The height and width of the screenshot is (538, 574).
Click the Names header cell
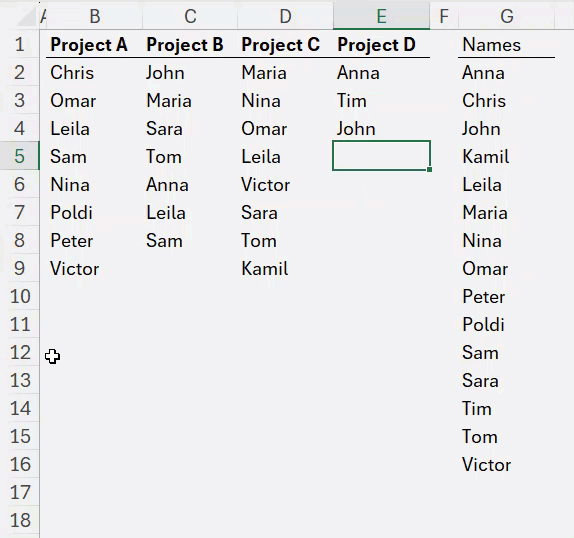491,45
